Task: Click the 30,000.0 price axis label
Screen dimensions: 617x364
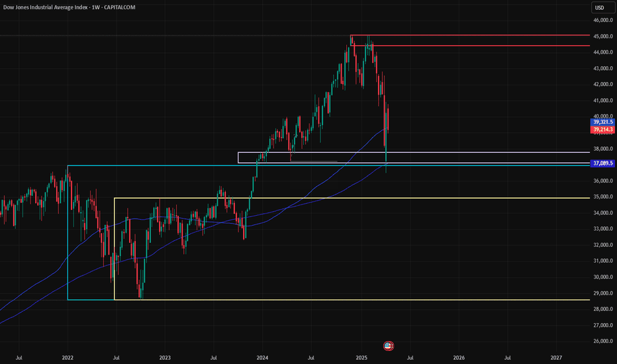Action: (603, 277)
